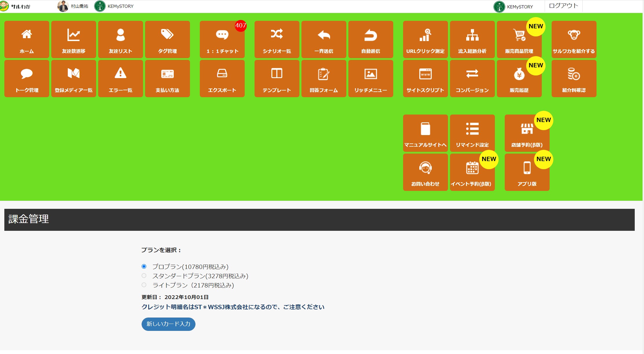644x354 pixels.
Task: Click 新しいカード入力 button
Action: point(168,324)
